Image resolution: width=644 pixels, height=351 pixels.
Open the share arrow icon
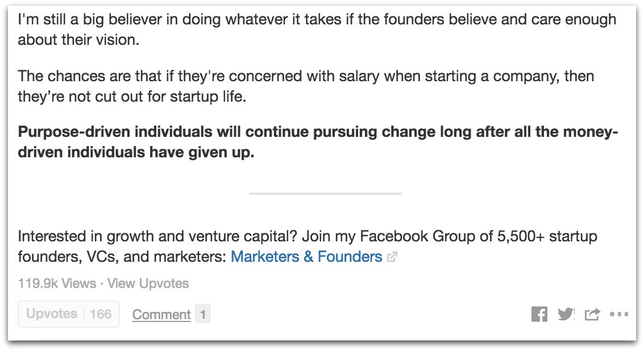[592, 315]
